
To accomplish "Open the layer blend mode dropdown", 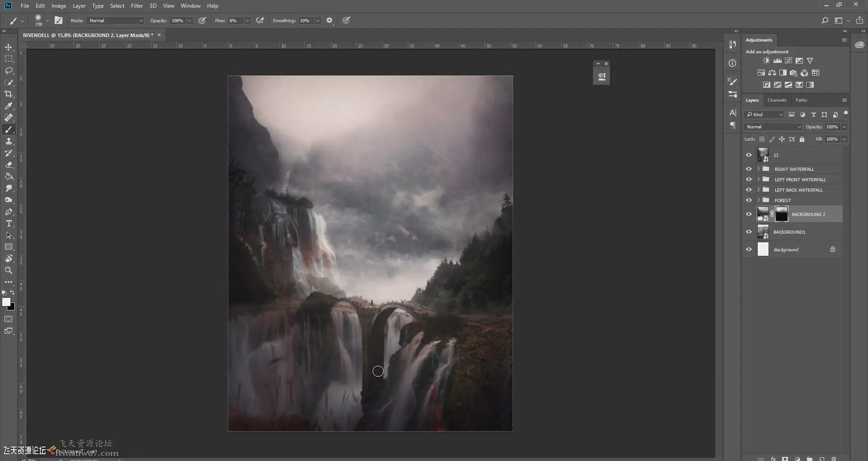I will (773, 127).
